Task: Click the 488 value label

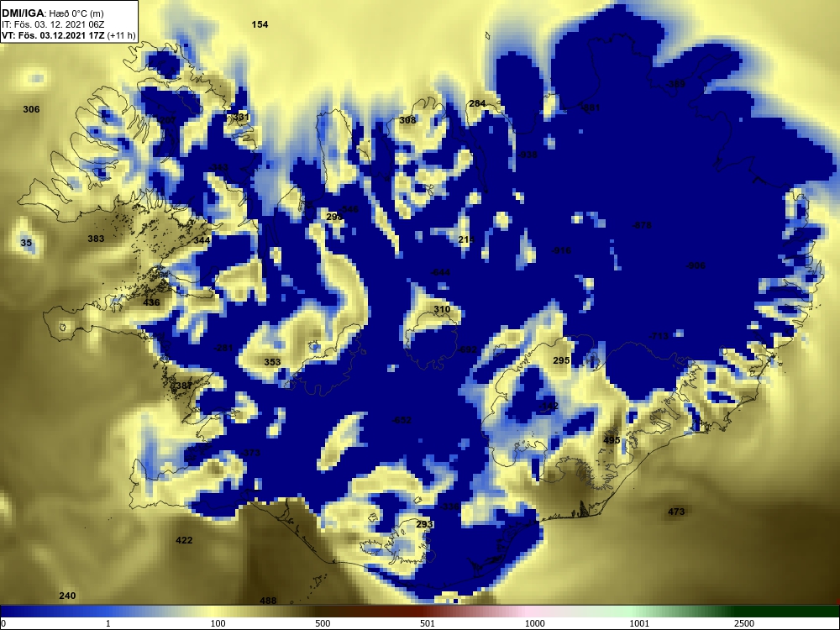Action: coord(268,601)
